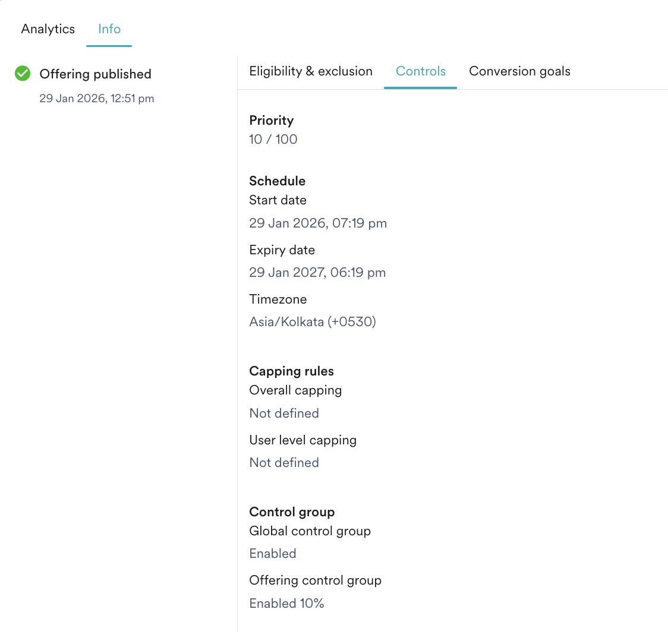Select the Overall capping Not defined value

coord(284,413)
